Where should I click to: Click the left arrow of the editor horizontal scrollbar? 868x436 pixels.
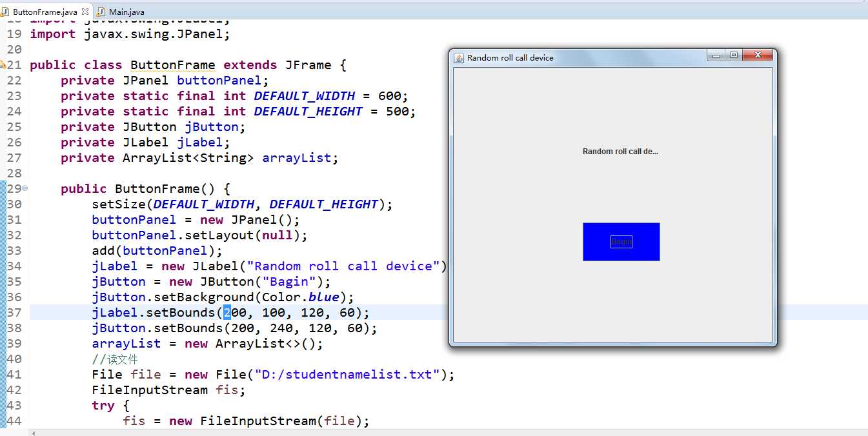34,432
